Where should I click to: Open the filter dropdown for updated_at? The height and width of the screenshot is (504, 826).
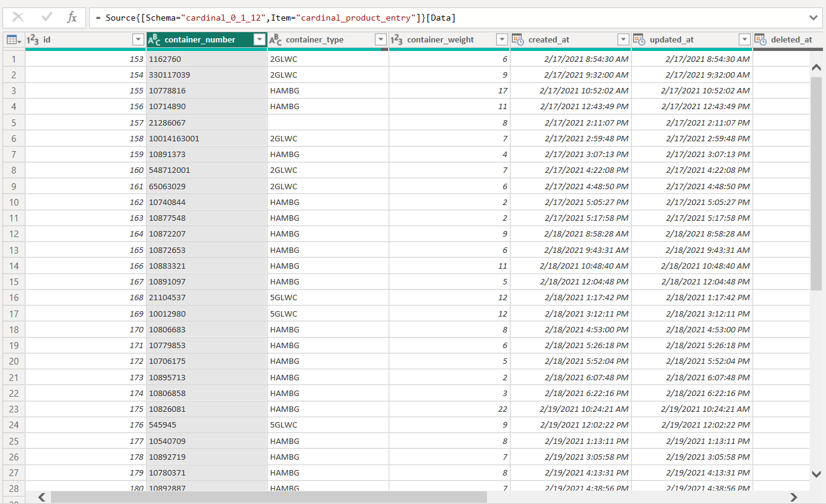[745, 40]
